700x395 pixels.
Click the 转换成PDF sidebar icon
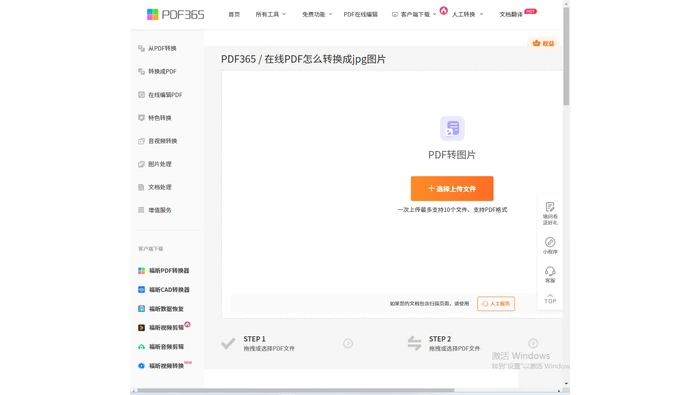pyautogui.click(x=141, y=71)
